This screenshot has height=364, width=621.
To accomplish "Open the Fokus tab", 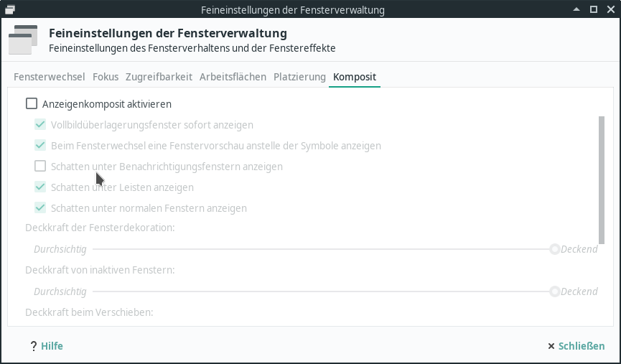I will 106,77.
